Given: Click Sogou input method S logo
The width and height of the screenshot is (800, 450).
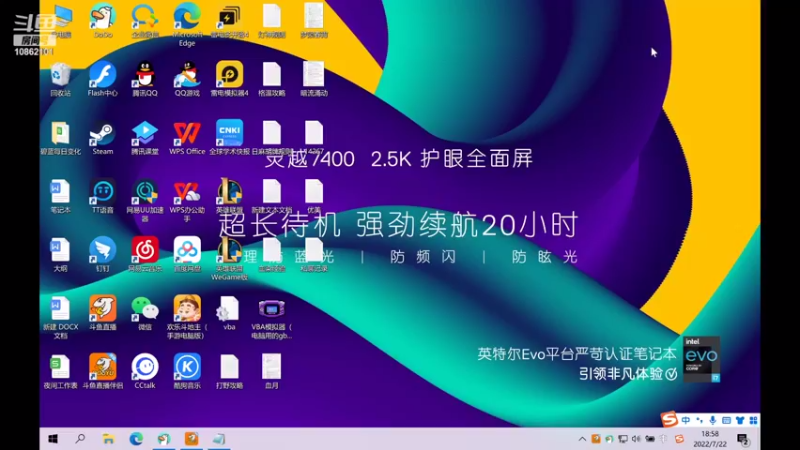Looking at the screenshot, I should click(x=669, y=419).
